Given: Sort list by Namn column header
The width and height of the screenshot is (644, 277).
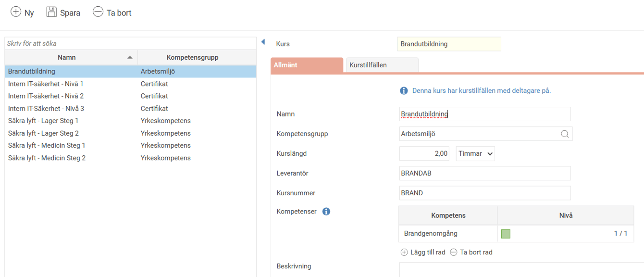Looking at the screenshot, I should 71,57.
